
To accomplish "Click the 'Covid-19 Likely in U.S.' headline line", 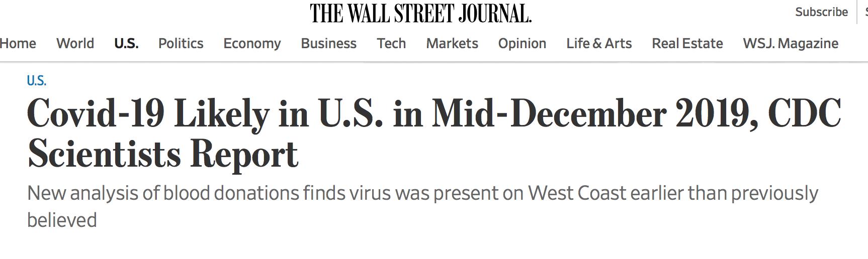I will click(x=434, y=114).
